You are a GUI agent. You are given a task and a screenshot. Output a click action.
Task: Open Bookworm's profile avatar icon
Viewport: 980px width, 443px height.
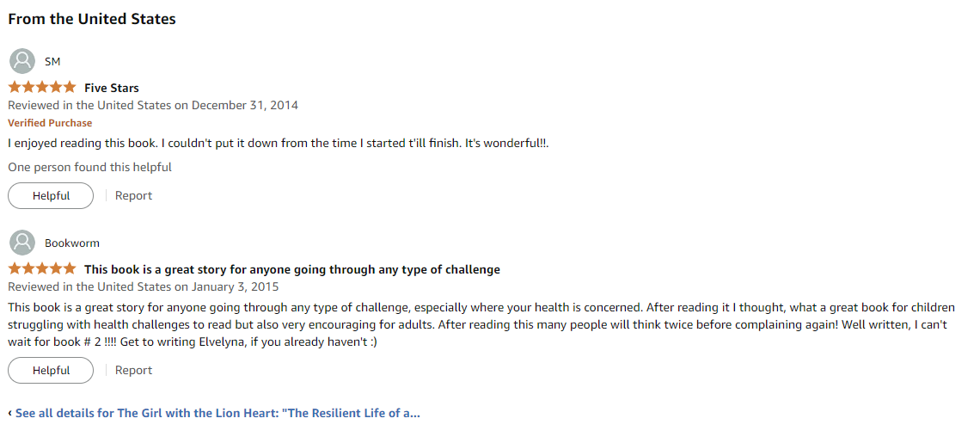22,243
